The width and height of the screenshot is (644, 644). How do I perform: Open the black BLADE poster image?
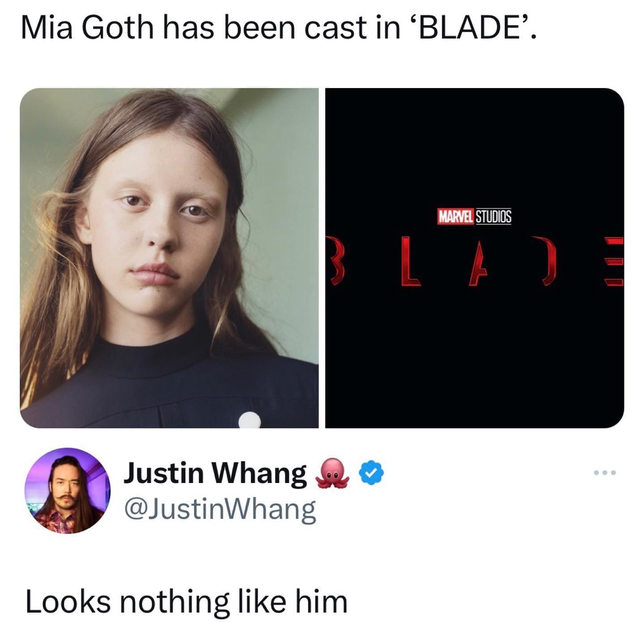(x=475, y=258)
